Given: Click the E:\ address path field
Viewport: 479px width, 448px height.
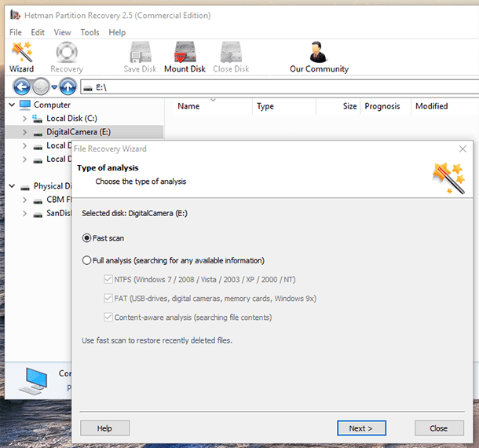Looking at the screenshot, I should tap(280, 87).
